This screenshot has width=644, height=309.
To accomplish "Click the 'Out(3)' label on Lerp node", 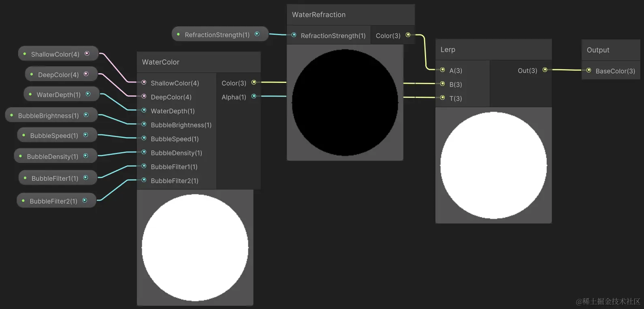I will tap(527, 70).
